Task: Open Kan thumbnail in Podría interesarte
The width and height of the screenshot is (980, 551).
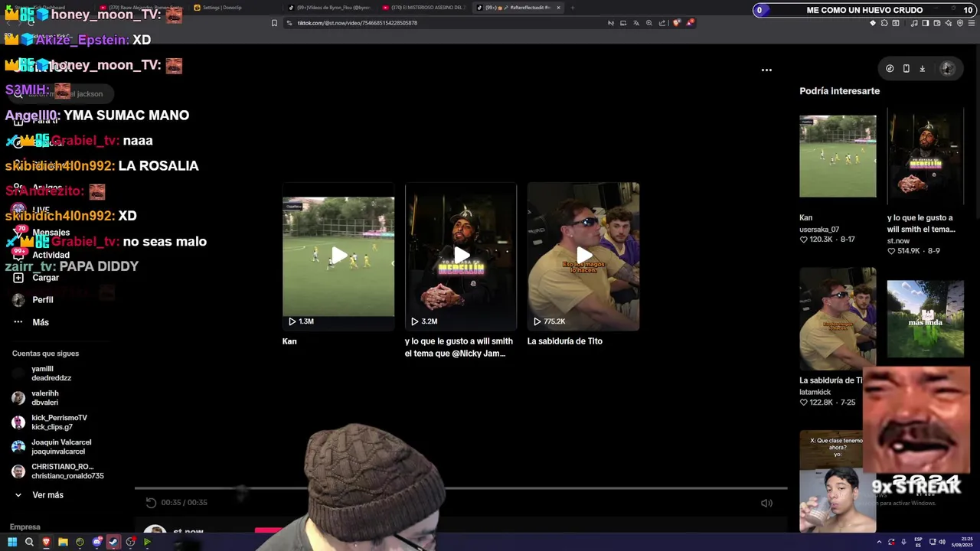Action: point(838,156)
